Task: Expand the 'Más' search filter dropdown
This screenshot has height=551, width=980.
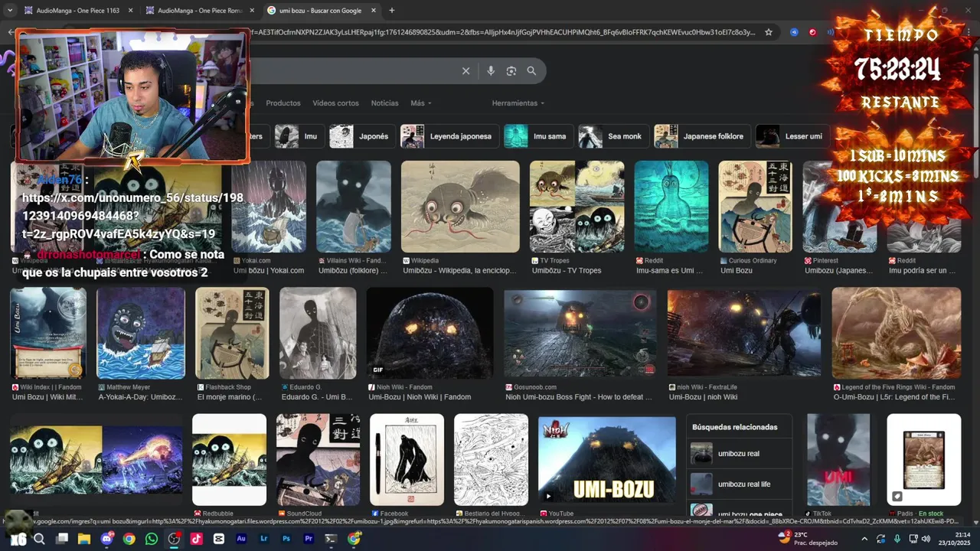Action: 420,103
